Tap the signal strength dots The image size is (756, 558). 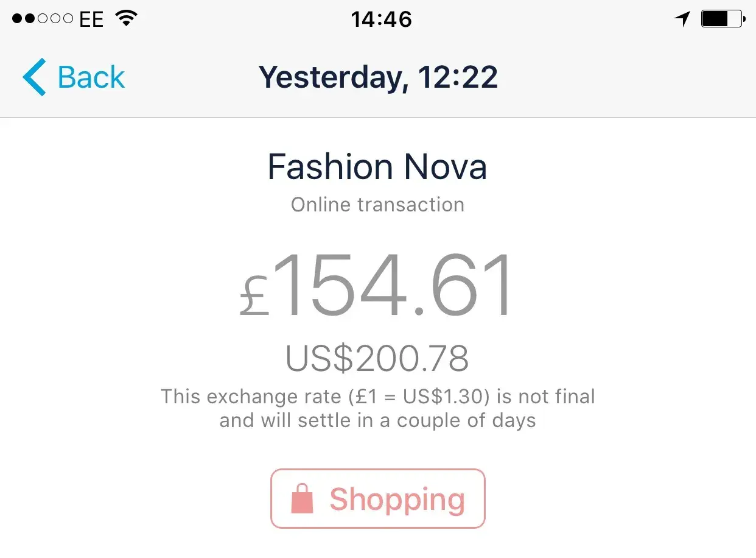point(43,19)
